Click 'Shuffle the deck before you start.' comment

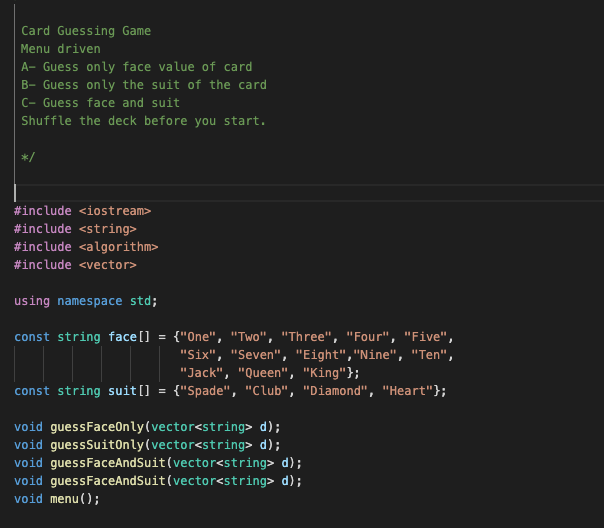click(143, 121)
